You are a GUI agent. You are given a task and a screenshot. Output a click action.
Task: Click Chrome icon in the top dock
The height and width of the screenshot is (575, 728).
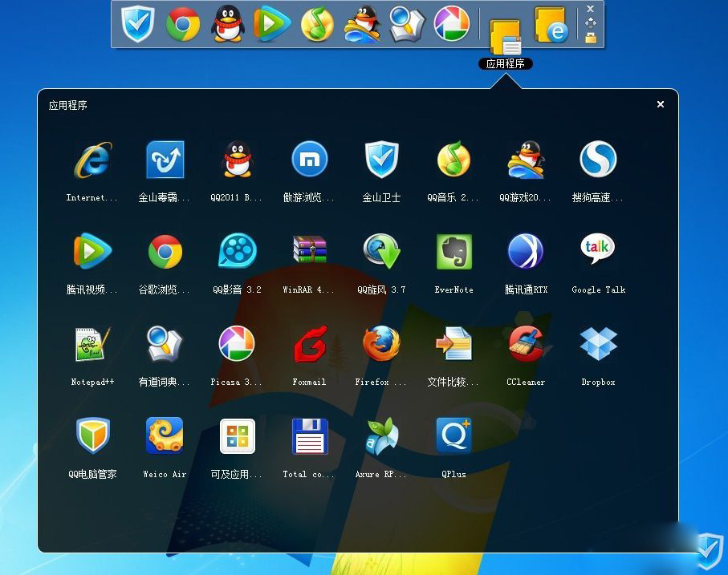(x=183, y=25)
